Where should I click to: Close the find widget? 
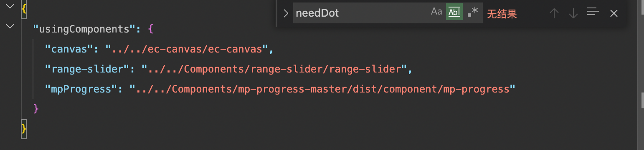point(614,13)
